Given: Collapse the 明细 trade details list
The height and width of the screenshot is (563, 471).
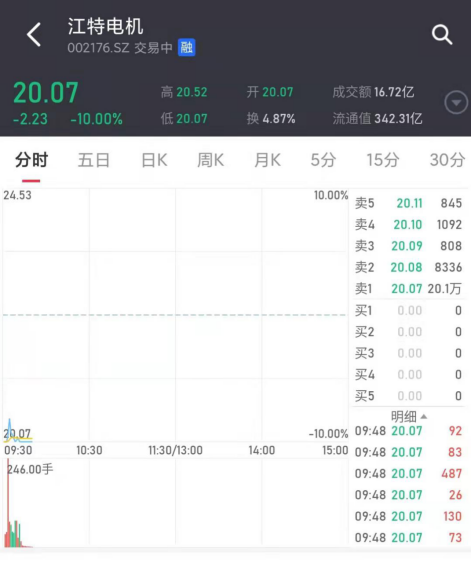Looking at the screenshot, I should point(409,417).
